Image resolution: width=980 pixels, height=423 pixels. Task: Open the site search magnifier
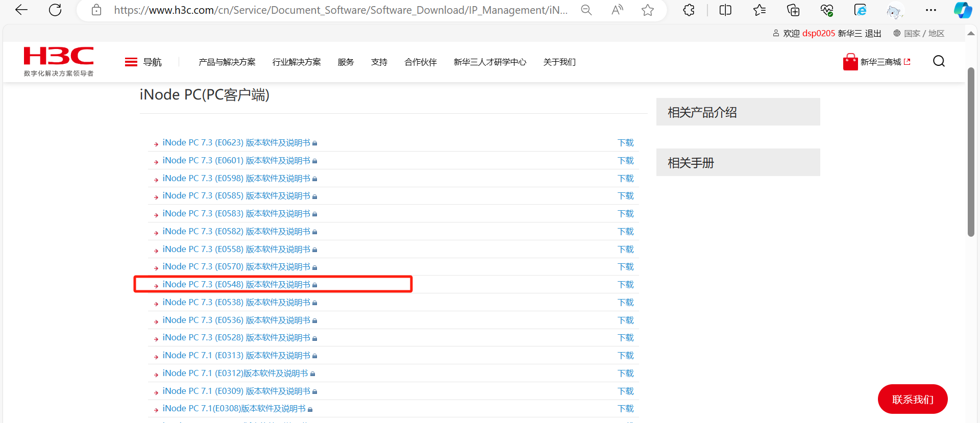tap(939, 61)
